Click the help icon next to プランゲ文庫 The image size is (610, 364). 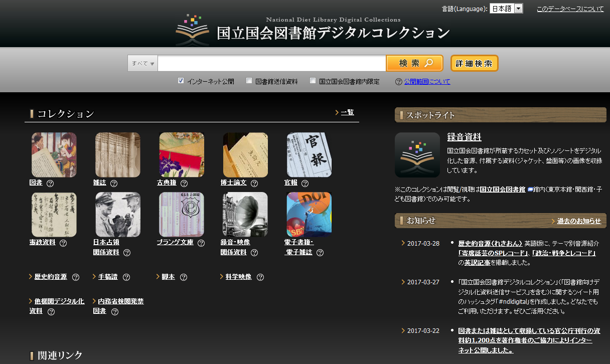pos(201,243)
